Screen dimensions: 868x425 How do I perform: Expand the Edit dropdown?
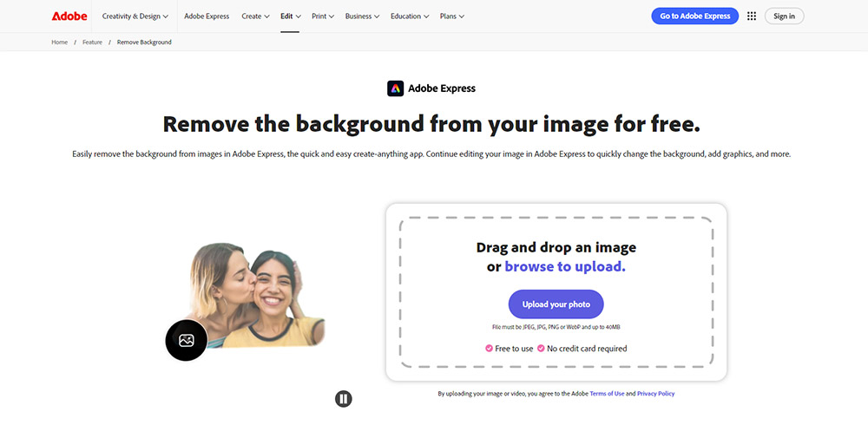click(x=291, y=16)
